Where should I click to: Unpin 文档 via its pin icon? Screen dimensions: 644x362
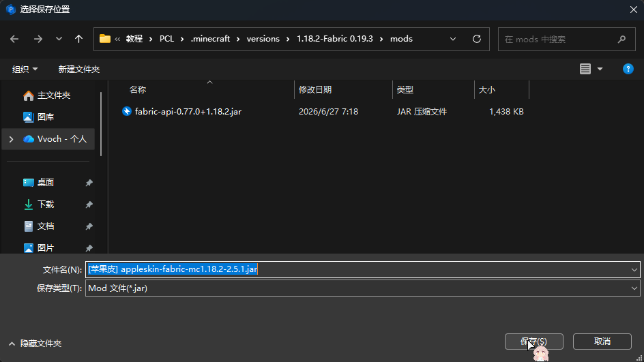(89, 226)
